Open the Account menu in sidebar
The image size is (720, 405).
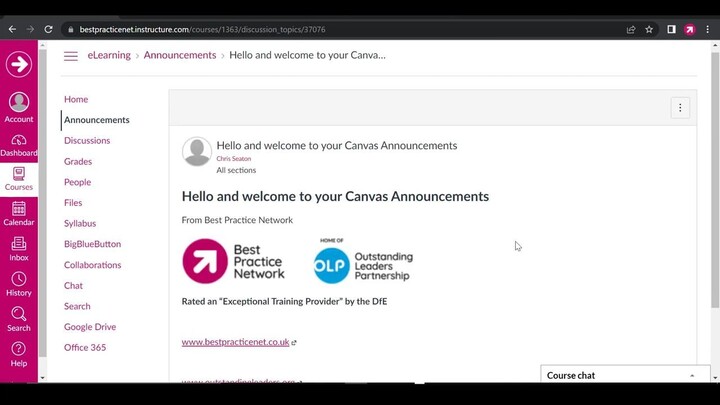(19, 107)
